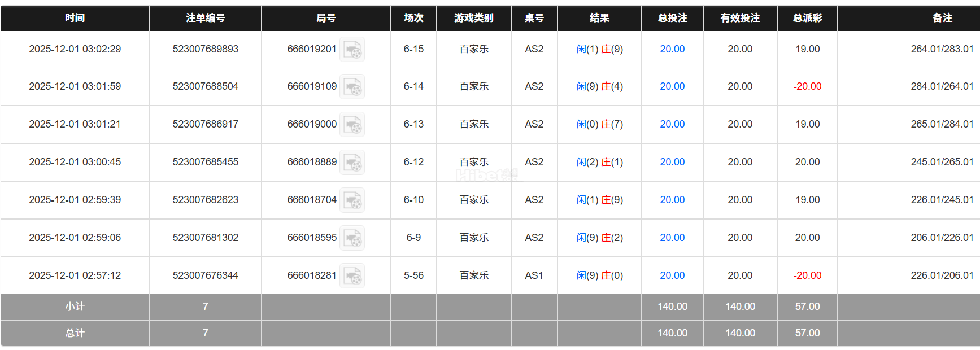Screen dimensions: 980x350
Task: Open video replay icon for round 666019109
Action: pyautogui.click(x=352, y=87)
